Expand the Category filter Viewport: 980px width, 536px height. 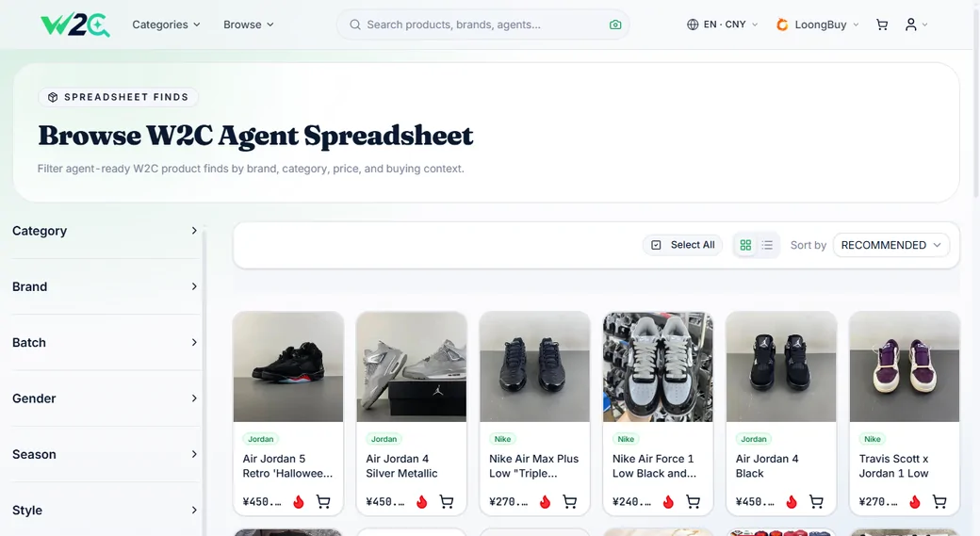point(105,231)
